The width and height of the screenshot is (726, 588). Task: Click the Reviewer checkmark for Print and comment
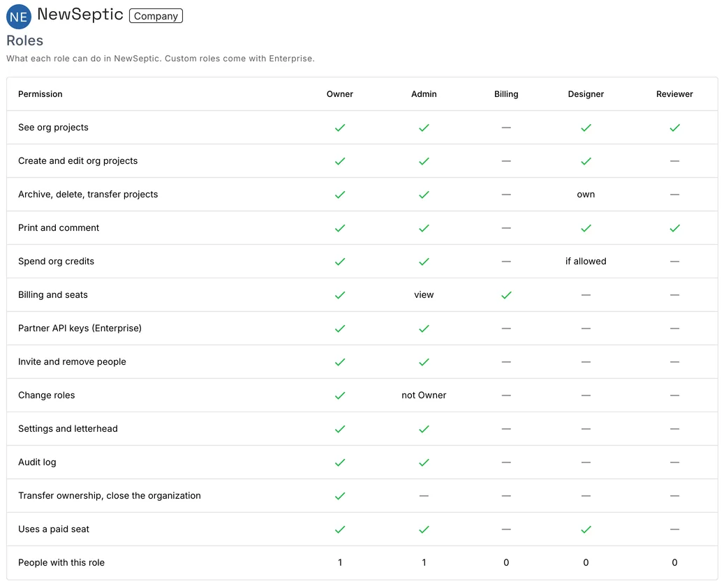674,228
